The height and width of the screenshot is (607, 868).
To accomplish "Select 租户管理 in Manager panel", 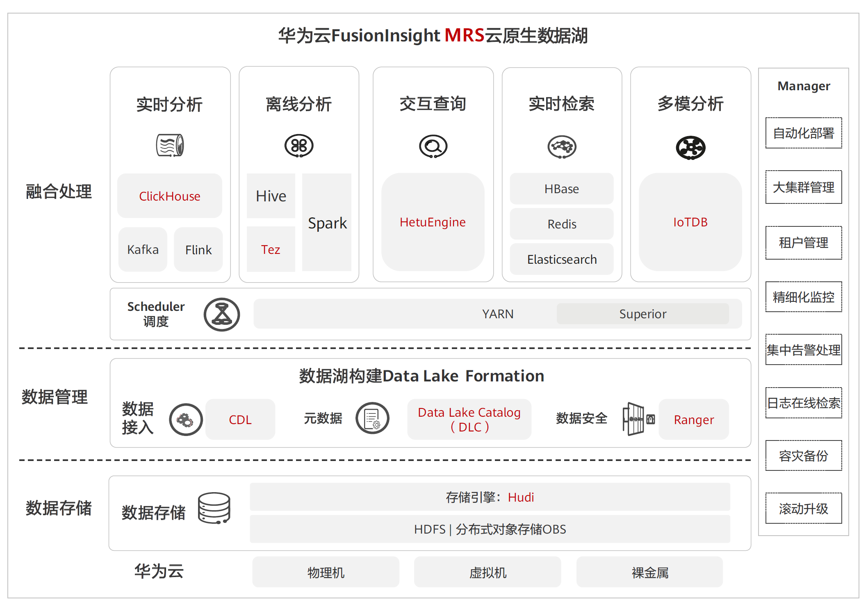I will [x=803, y=243].
